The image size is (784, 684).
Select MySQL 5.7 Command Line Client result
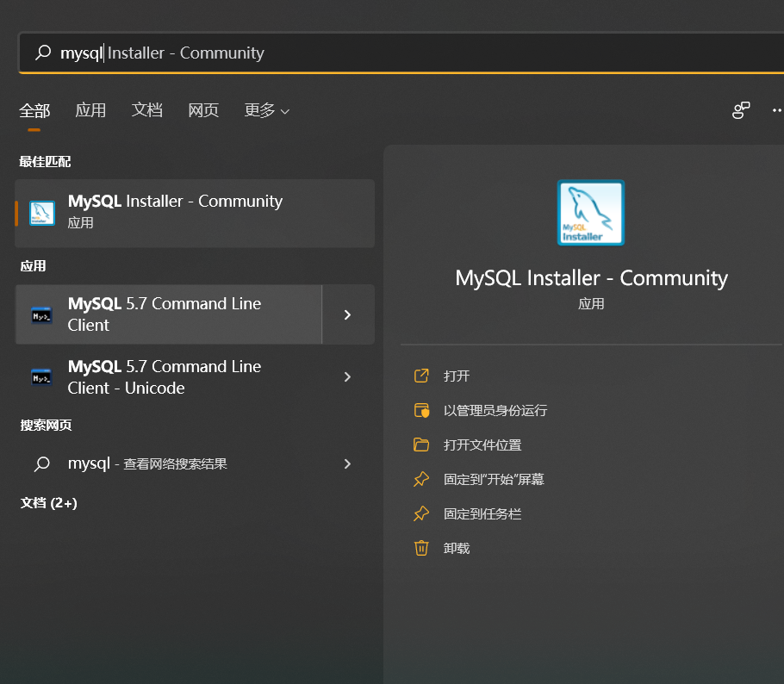(x=169, y=314)
